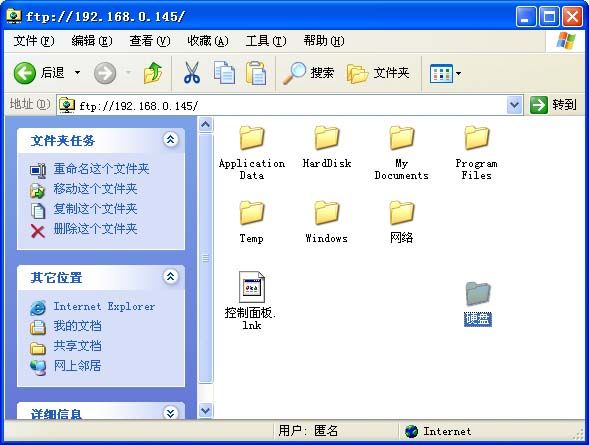Viewport: 589px width, 445px height.
Task: Click the green Back arrow button
Action: pos(25,73)
